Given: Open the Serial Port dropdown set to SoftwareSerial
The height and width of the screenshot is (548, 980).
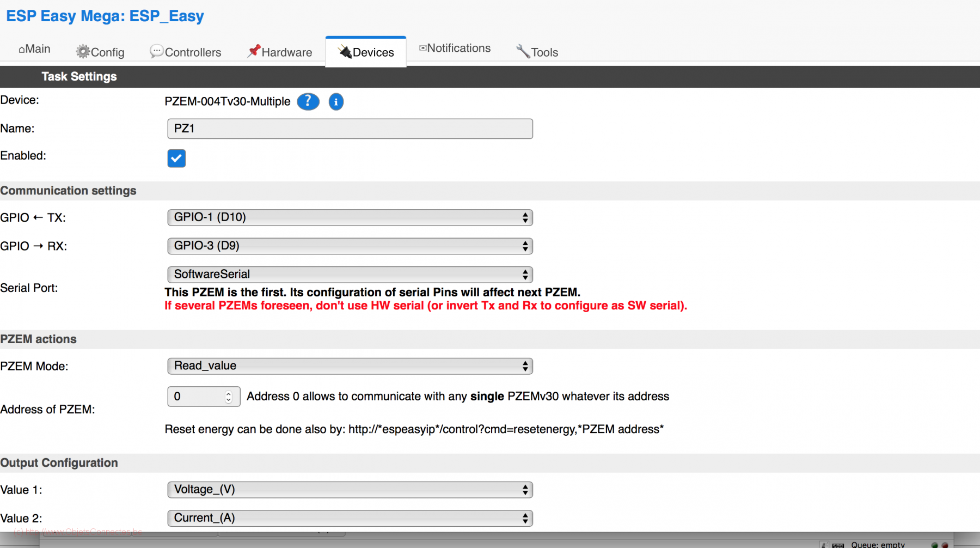Looking at the screenshot, I should (350, 274).
